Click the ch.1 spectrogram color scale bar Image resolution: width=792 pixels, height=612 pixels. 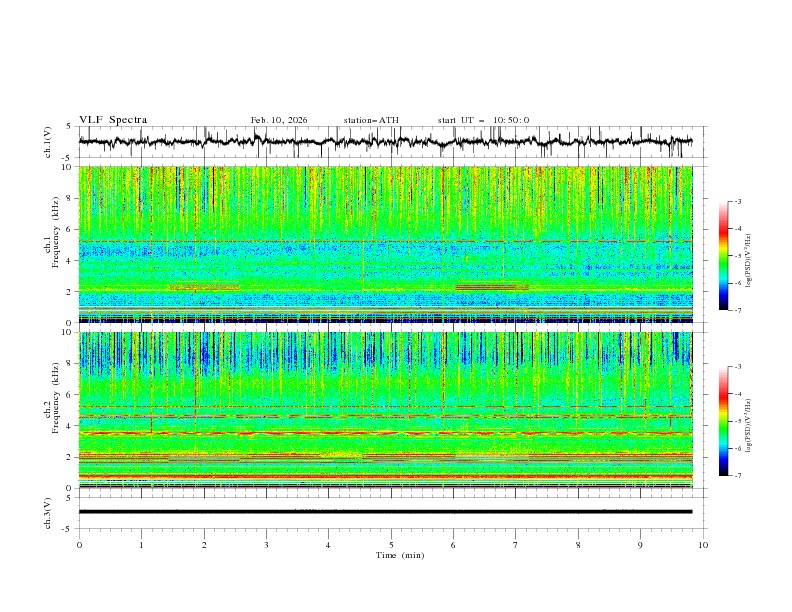[x=723, y=255]
